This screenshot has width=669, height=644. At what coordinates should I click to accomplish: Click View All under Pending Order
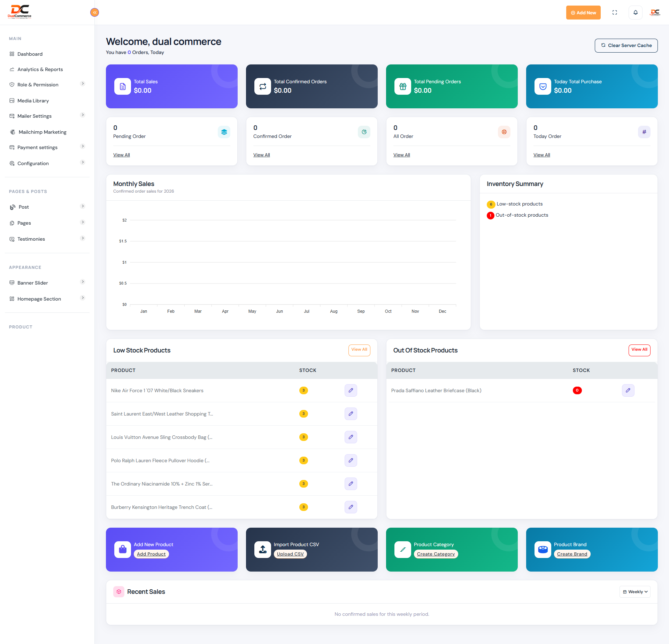(x=122, y=155)
